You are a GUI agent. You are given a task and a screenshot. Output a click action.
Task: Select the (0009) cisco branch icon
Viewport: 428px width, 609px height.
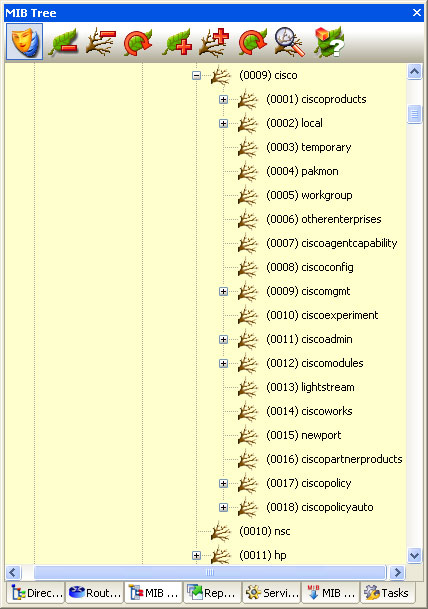(x=221, y=75)
